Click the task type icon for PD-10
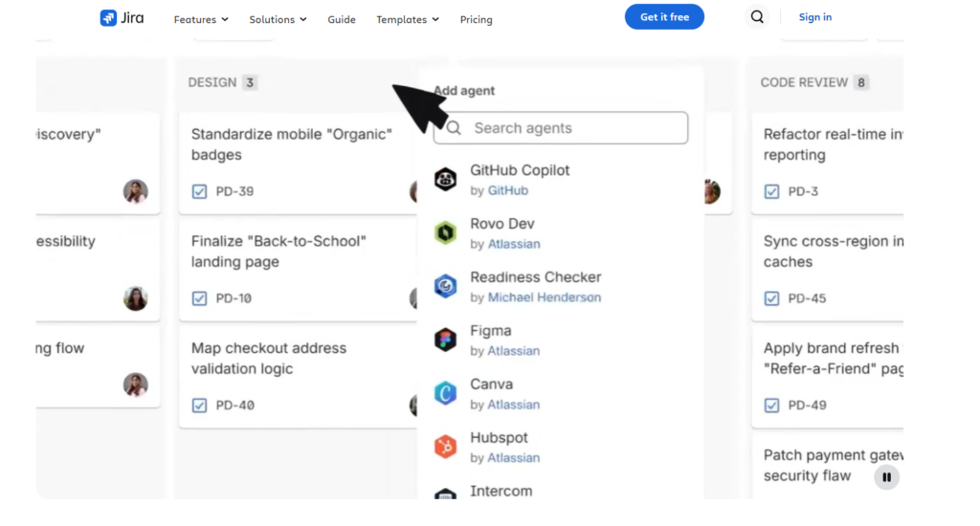This screenshot has height=526, width=980. pyautogui.click(x=199, y=298)
